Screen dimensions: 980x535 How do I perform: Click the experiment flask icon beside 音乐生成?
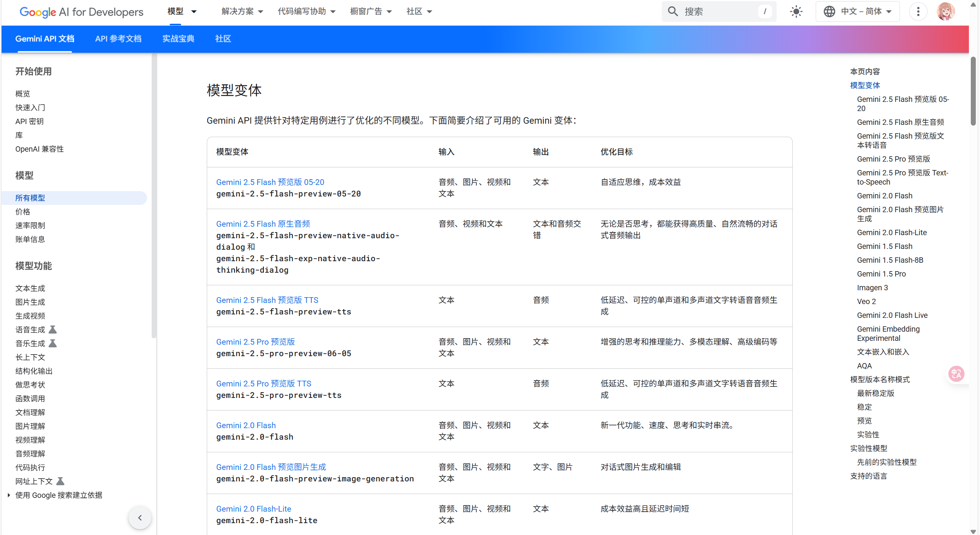(53, 343)
